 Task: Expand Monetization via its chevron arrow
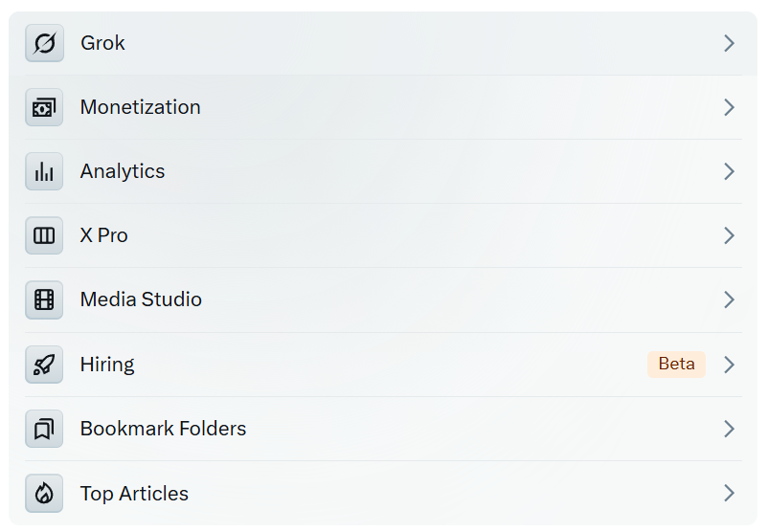pyautogui.click(x=730, y=107)
